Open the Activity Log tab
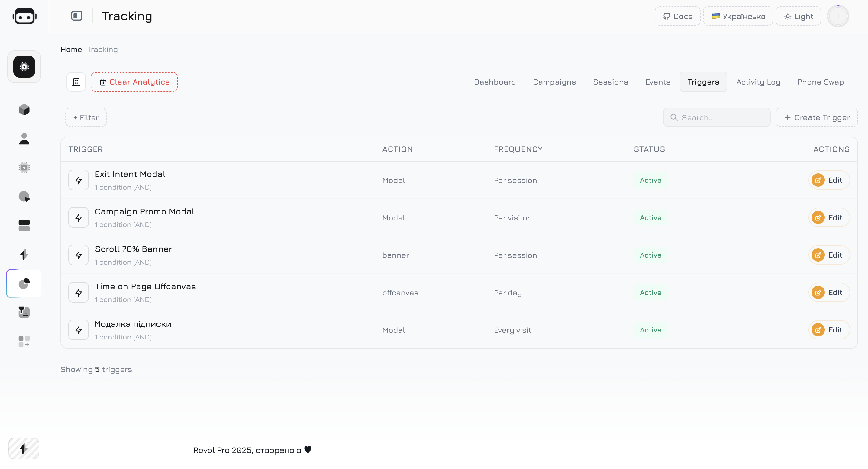Screen dimensions: 868x469 point(758,82)
